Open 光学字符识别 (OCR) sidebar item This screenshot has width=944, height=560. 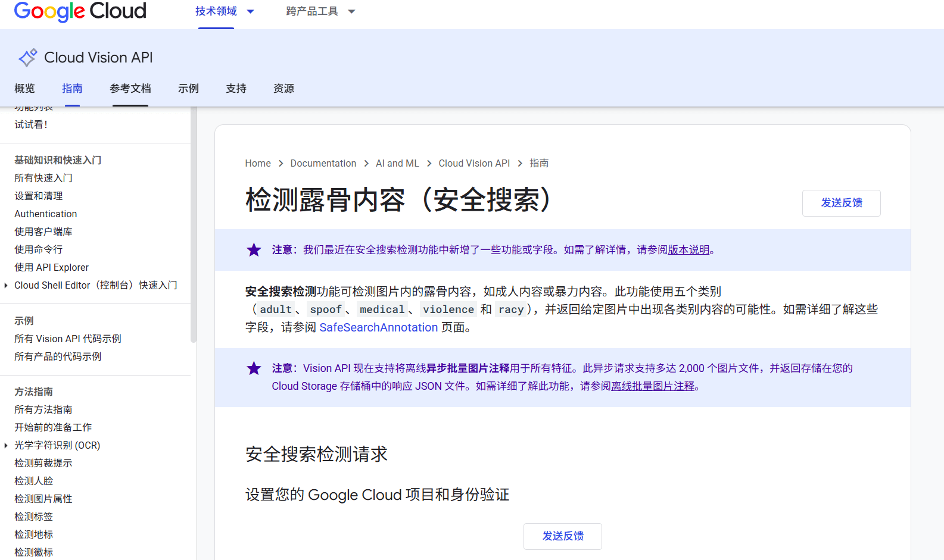[x=57, y=445]
